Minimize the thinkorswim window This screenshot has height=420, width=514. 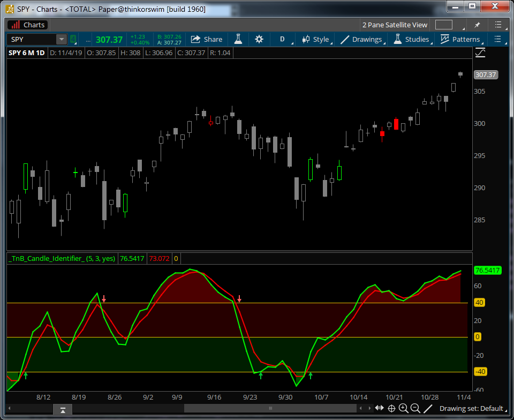[x=455, y=6]
